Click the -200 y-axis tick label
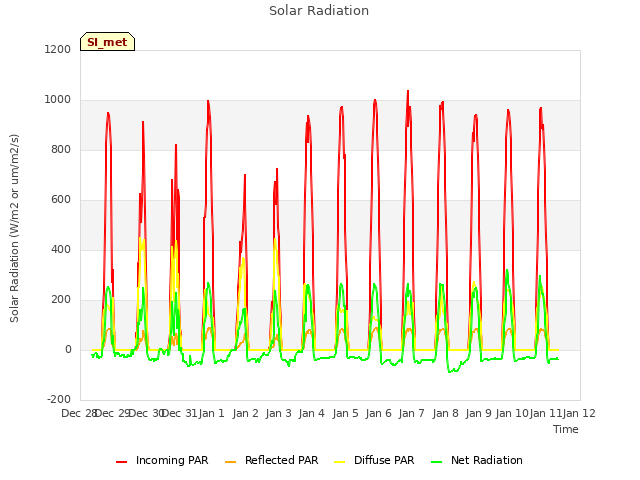Image resolution: width=640 pixels, height=480 pixels. pos(59,399)
